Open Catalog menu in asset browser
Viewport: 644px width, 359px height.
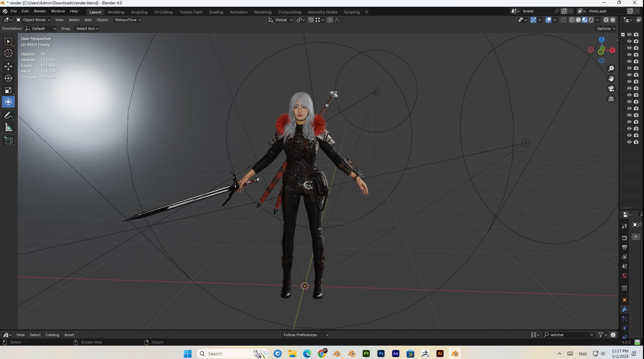(52, 335)
